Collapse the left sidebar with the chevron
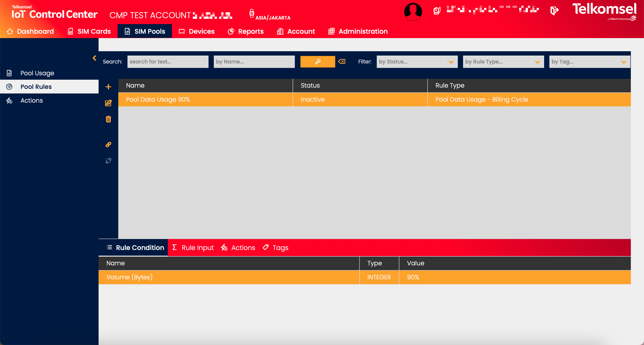Viewport: 644px width, 345px height. pos(94,58)
